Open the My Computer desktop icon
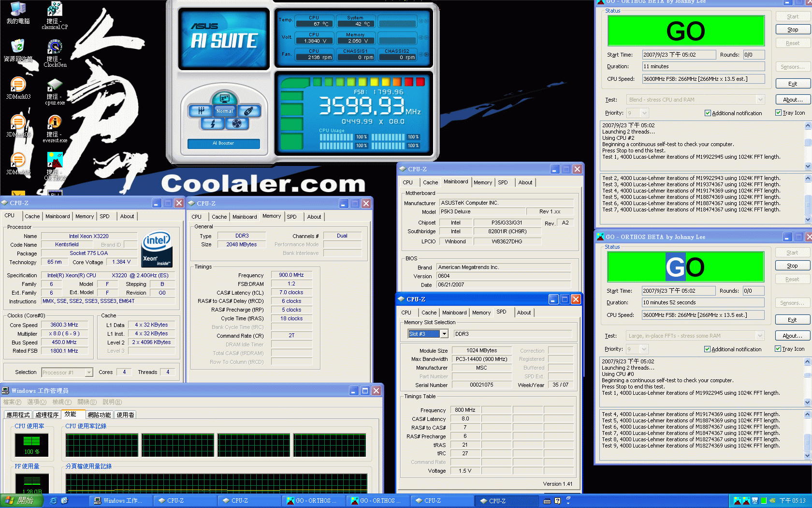Viewport: 812px width, 508px height. pyautogui.click(x=18, y=13)
